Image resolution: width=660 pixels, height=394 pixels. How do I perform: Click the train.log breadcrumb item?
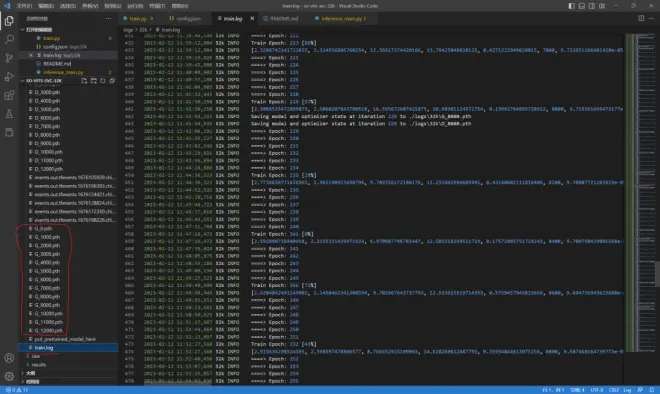(x=168, y=30)
